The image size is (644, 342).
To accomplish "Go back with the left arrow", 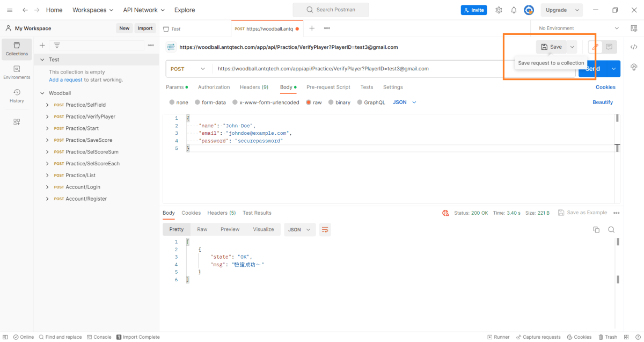I will [25, 10].
